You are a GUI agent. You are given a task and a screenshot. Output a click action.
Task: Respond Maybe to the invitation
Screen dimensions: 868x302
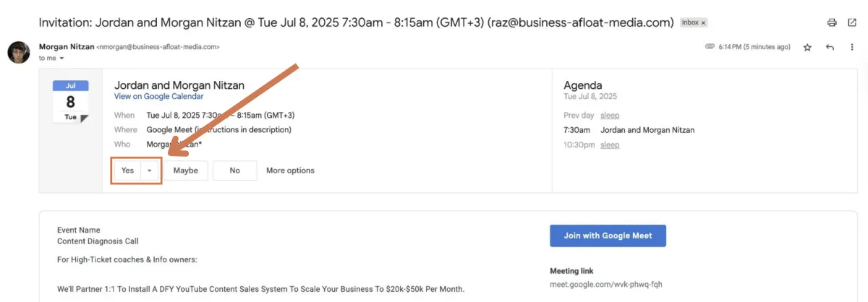[186, 171]
